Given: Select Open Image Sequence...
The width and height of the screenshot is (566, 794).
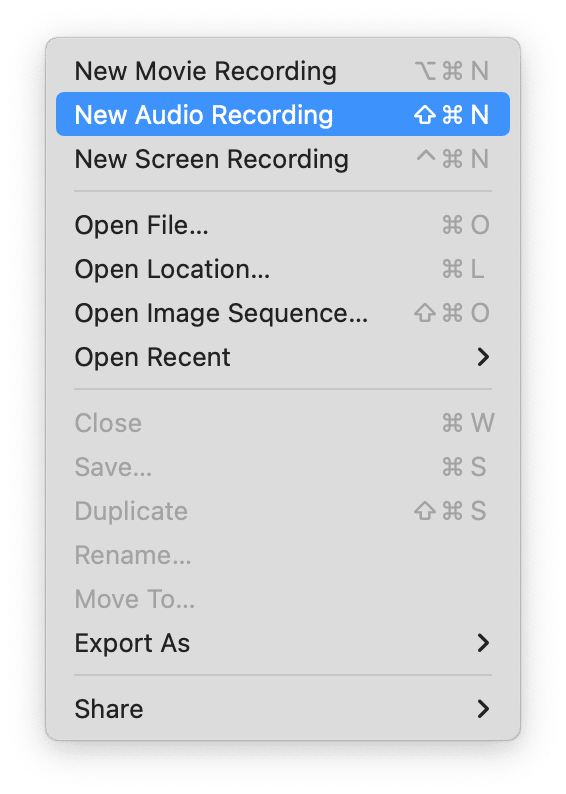Looking at the screenshot, I should pos(282,313).
